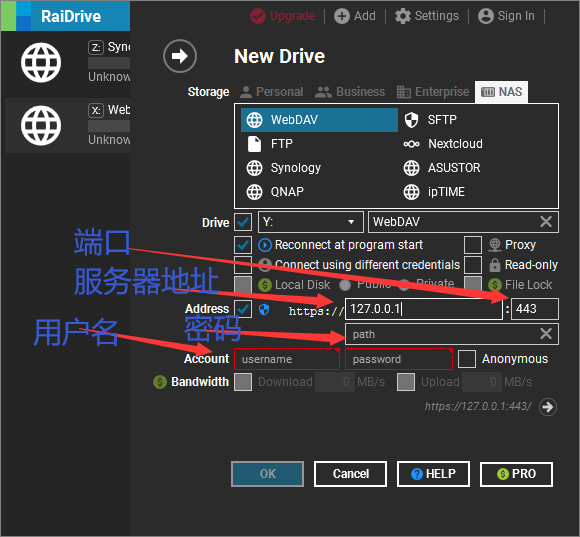Open HELP button

pos(433,474)
